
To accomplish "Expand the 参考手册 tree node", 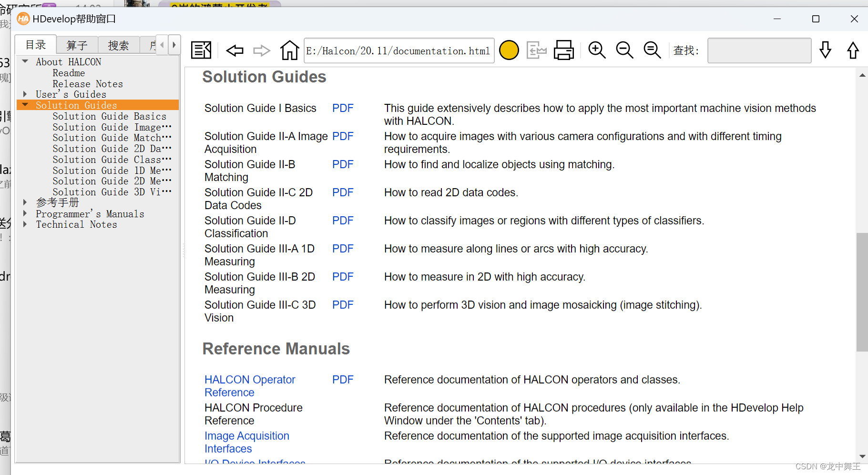I will click(25, 202).
